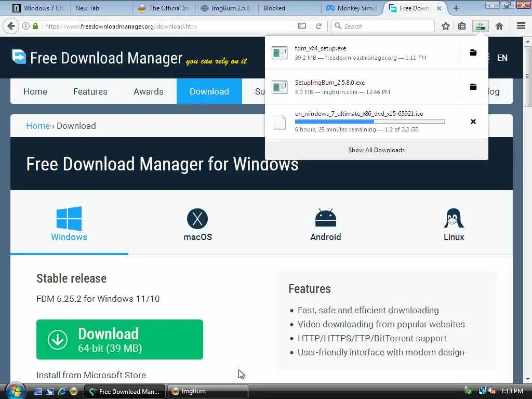Click green Download 64-bit button
Viewport: 532px width, 399px height.
click(119, 339)
